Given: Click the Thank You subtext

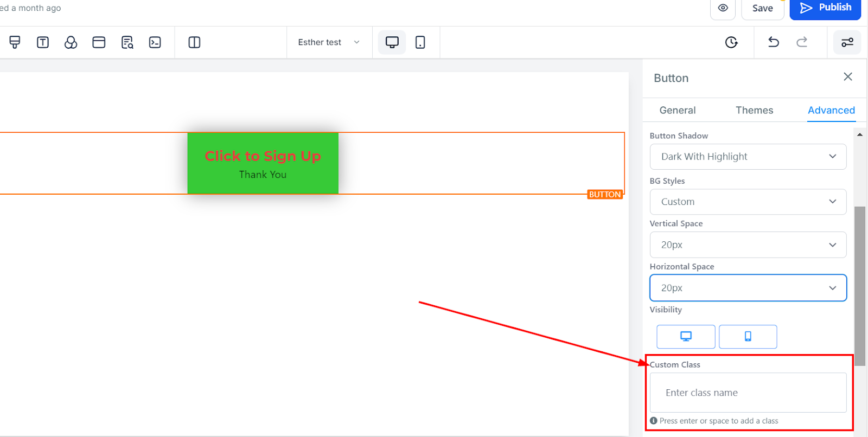Looking at the screenshot, I should pos(263,175).
